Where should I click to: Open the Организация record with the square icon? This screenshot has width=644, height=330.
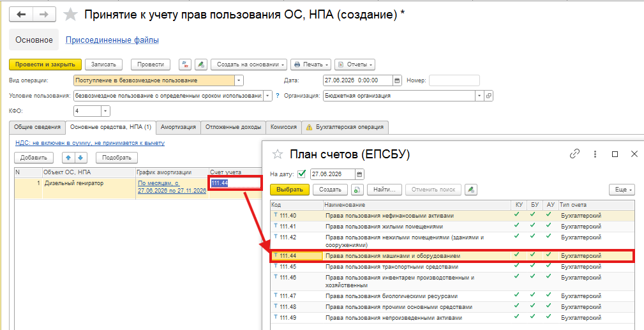[489, 96]
